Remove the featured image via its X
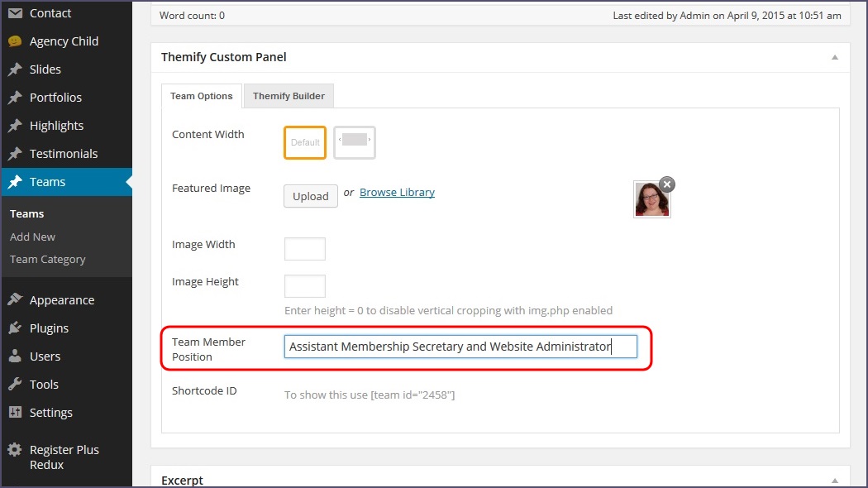Image resolution: width=868 pixels, height=488 pixels. click(667, 184)
